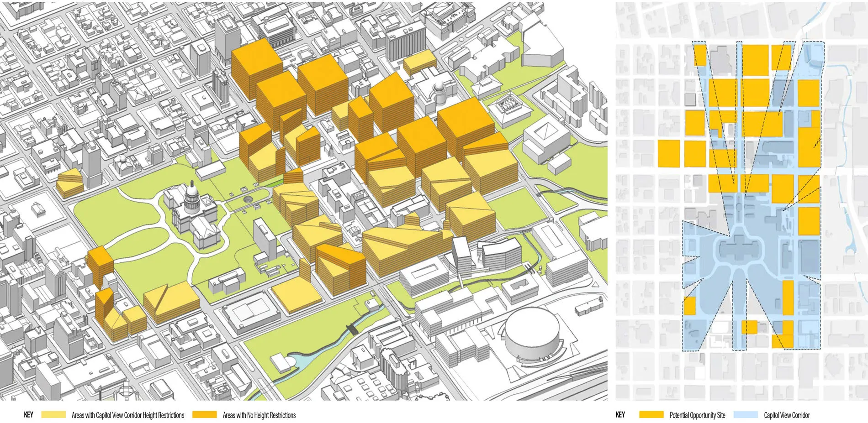868x423 pixels.
Task: Click the orange Potential Opportunity Site swatch
Action: coord(651,415)
